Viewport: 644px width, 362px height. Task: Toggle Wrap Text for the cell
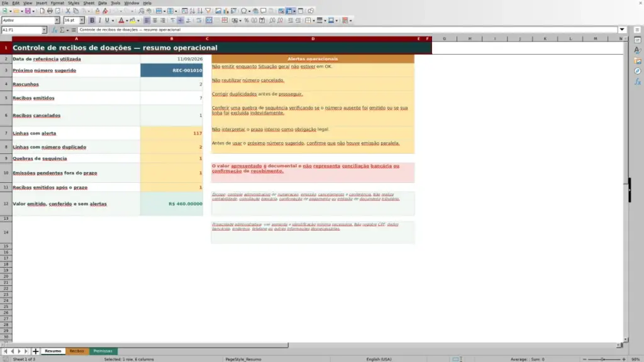click(199, 21)
